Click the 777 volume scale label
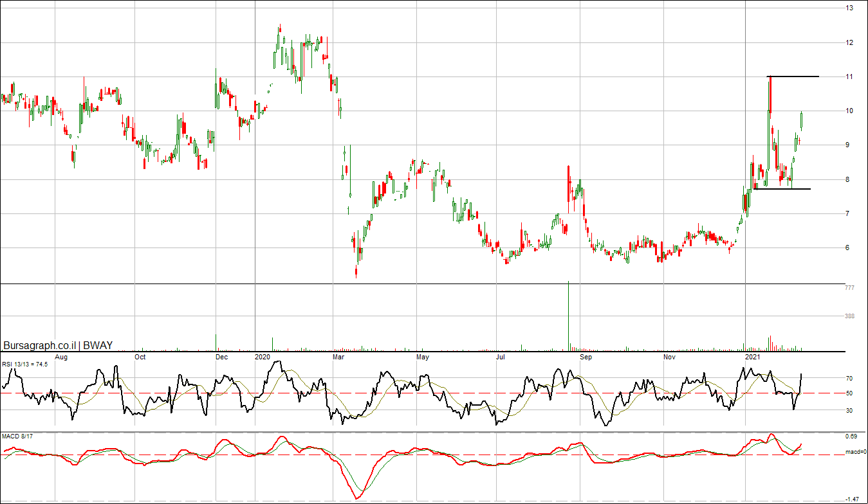 click(x=849, y=288)
